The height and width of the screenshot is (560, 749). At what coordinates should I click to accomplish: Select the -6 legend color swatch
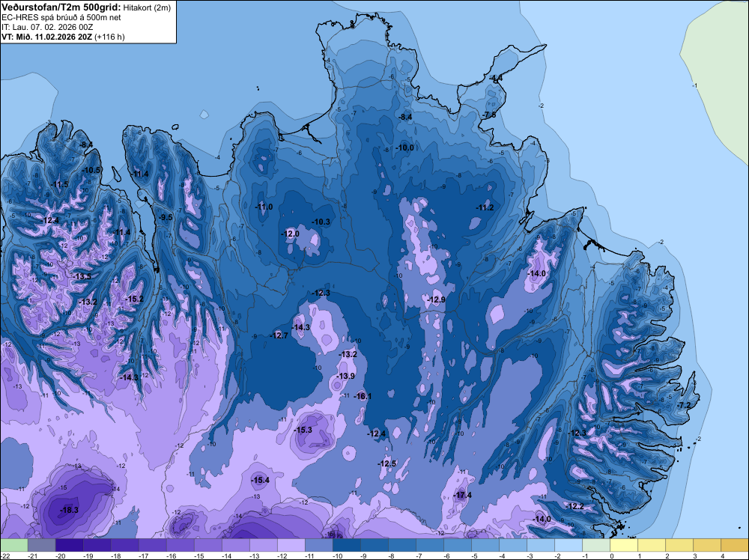457,545
